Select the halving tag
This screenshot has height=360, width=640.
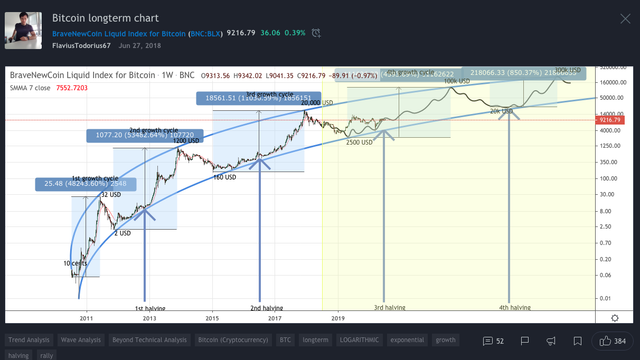(18, 355)
